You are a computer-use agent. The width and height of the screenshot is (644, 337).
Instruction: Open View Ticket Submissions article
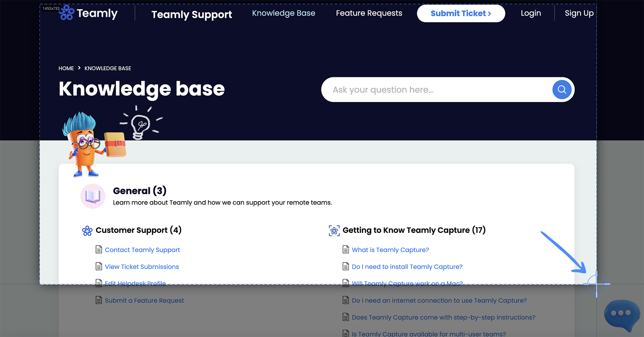pyautogui.click(x=142, y=267)
